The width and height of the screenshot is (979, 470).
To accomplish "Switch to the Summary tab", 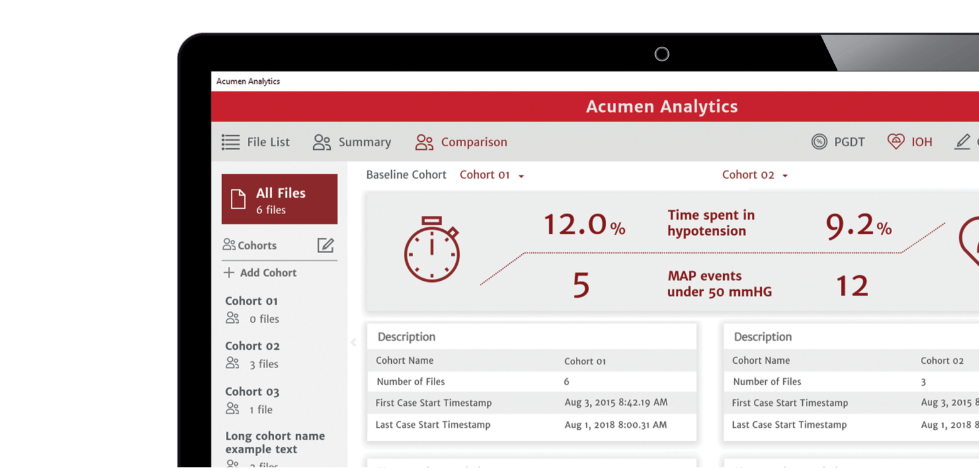I will (x=352, y=142).
